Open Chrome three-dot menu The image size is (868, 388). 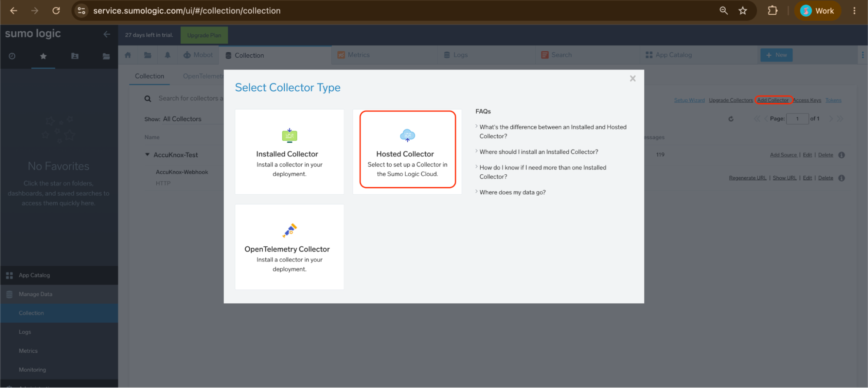[x=854, y=10]
